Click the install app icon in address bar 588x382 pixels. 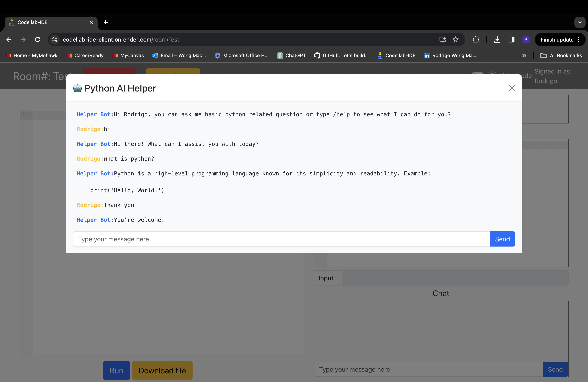point(442,40)
